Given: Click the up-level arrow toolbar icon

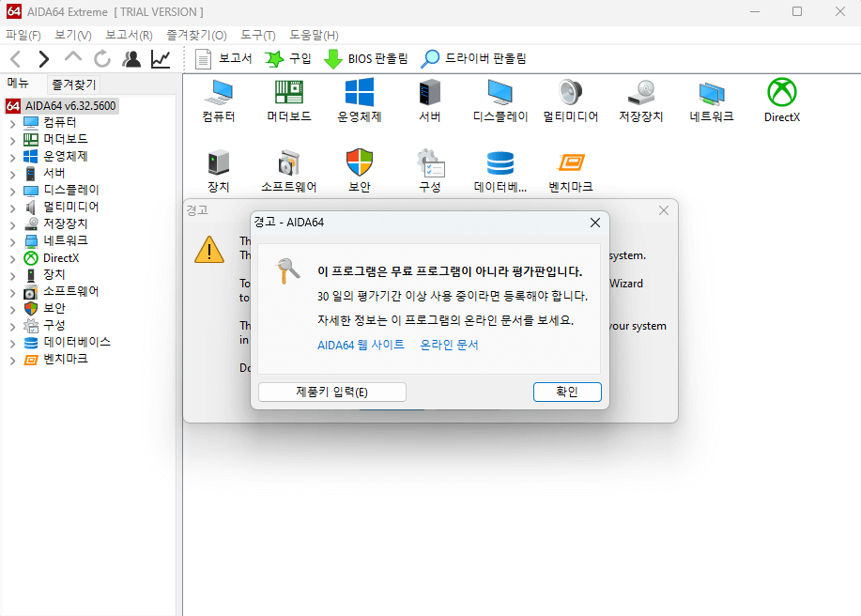Looking at the screenshot, I should coord(73,57).
